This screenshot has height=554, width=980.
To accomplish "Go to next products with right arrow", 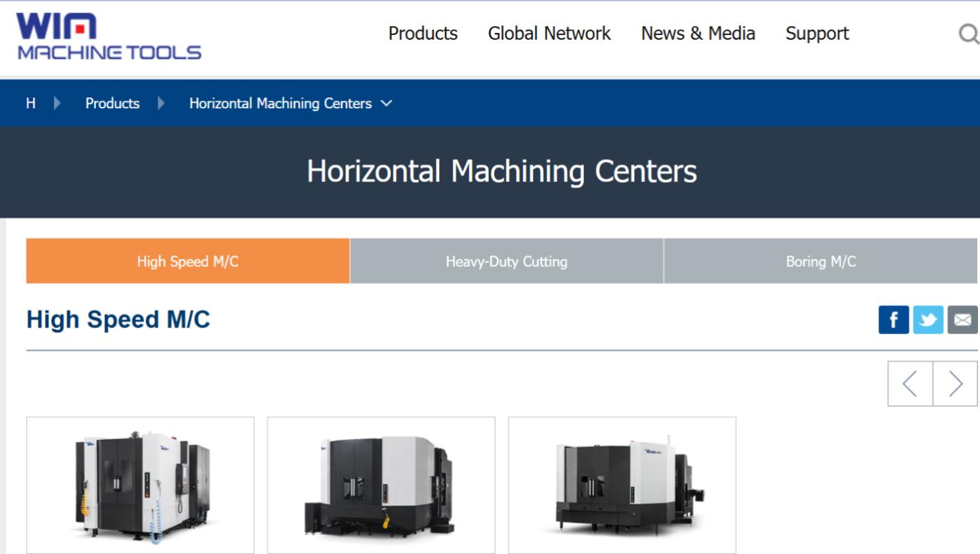I will 955,383.
